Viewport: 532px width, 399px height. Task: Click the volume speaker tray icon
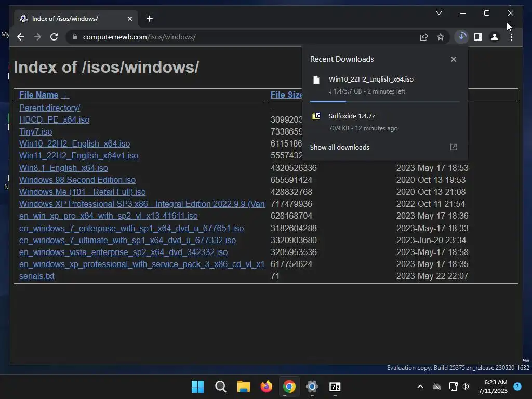click(x=465, y=387)
